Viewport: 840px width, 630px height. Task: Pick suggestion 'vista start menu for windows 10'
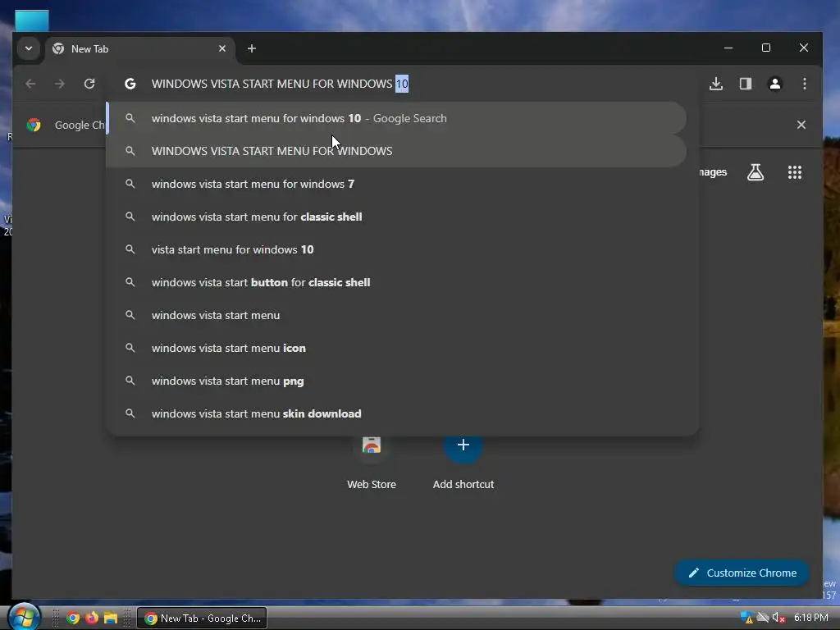[x=396, y=249]
